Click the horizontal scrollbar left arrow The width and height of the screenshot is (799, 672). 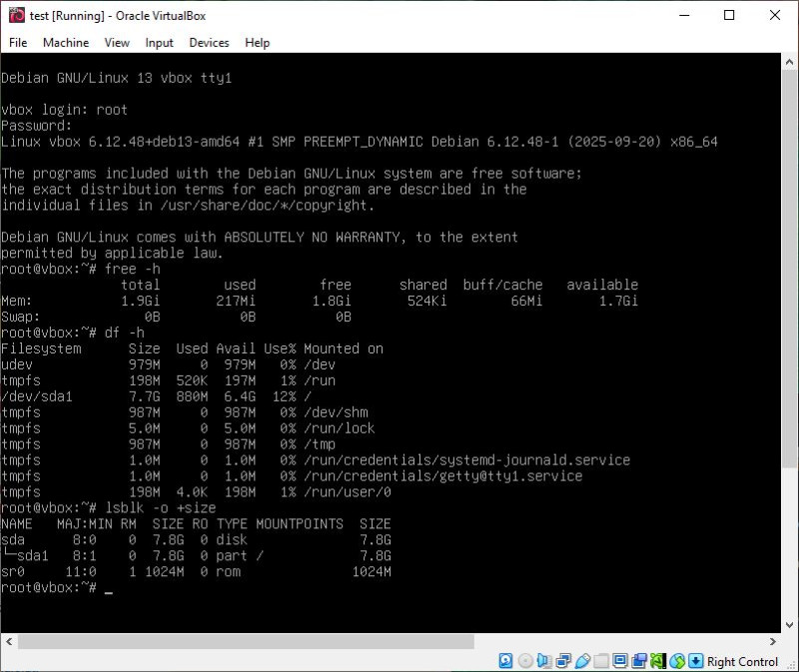pyautogui.click(x=9, y=641)
